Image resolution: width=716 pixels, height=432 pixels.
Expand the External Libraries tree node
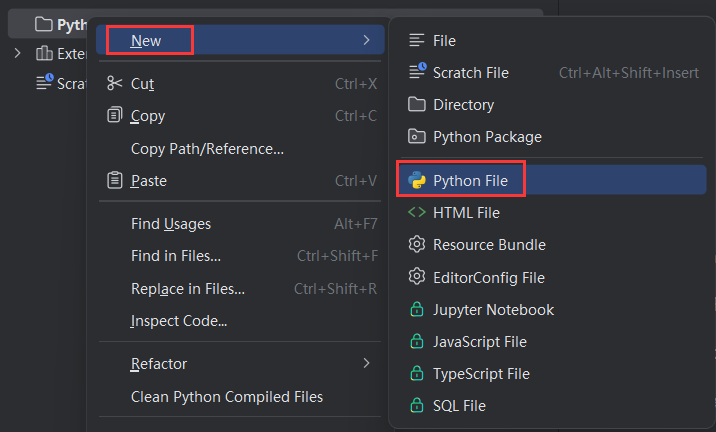(x=18, y=53)
